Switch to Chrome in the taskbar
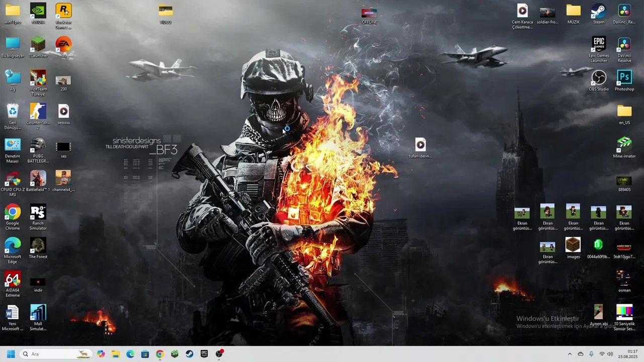 (x=159, y=354)
